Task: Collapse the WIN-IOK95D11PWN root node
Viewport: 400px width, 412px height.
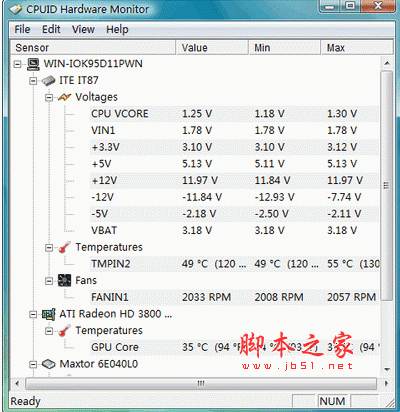Action: click(17, 64)
